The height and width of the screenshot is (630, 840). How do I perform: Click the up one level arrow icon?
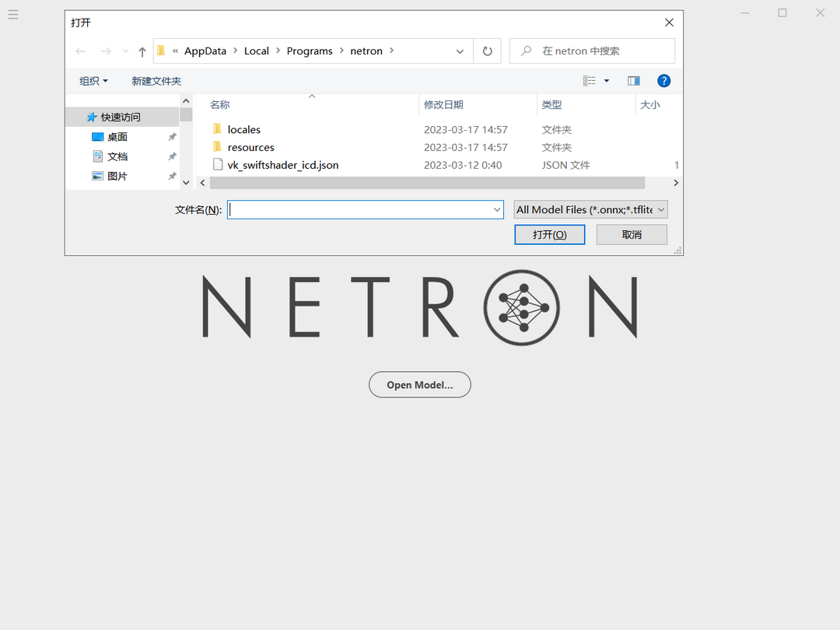141,51
